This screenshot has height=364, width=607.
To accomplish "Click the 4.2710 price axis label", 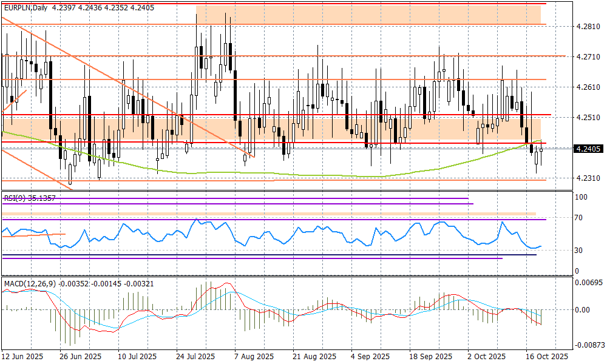I will [x=588, y=57].
